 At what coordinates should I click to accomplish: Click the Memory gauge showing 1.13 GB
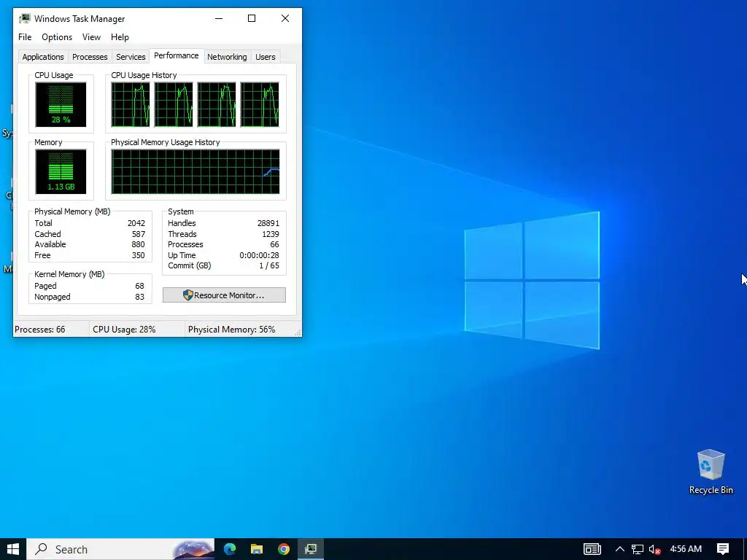61,171
